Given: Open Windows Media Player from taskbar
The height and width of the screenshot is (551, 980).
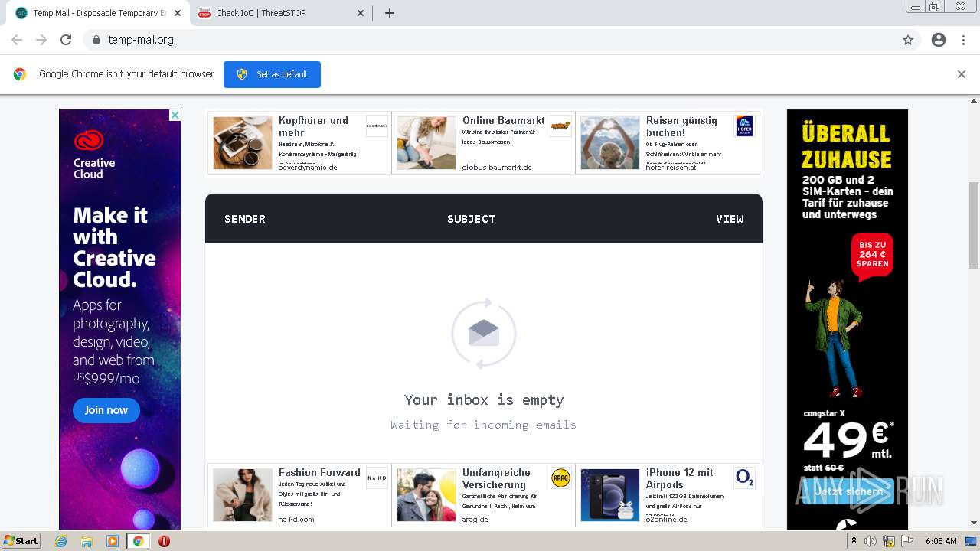Looking at the screenshot, I should (x=113, y=541).
